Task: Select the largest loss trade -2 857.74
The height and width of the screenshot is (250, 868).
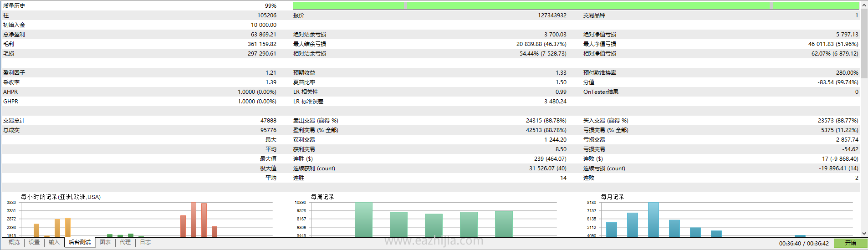Action: pyautogui.click(x=846, y=140)
